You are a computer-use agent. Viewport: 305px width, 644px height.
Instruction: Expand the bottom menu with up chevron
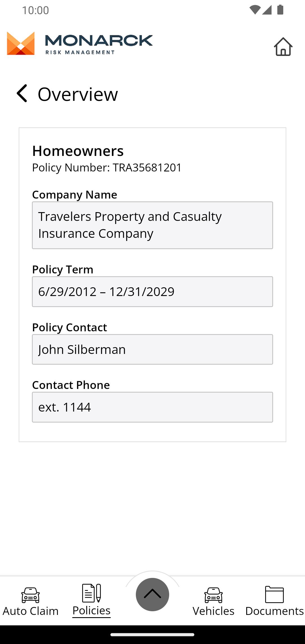152,594
